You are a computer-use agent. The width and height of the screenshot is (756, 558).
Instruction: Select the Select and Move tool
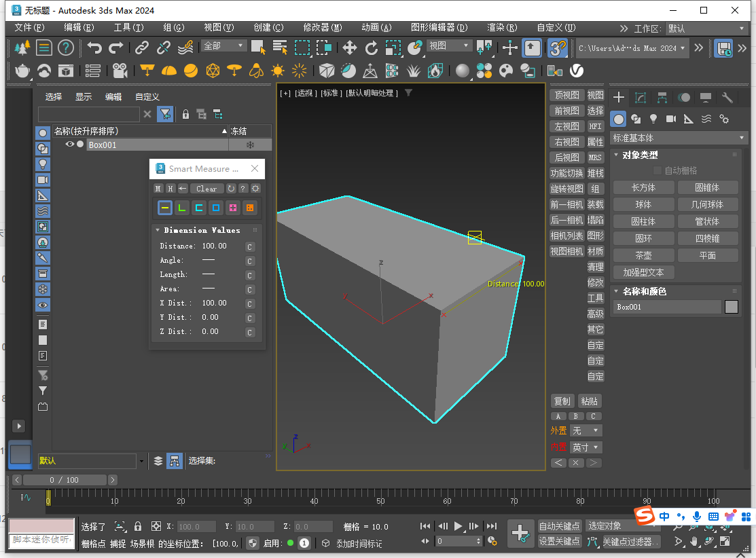coord(350,48)
